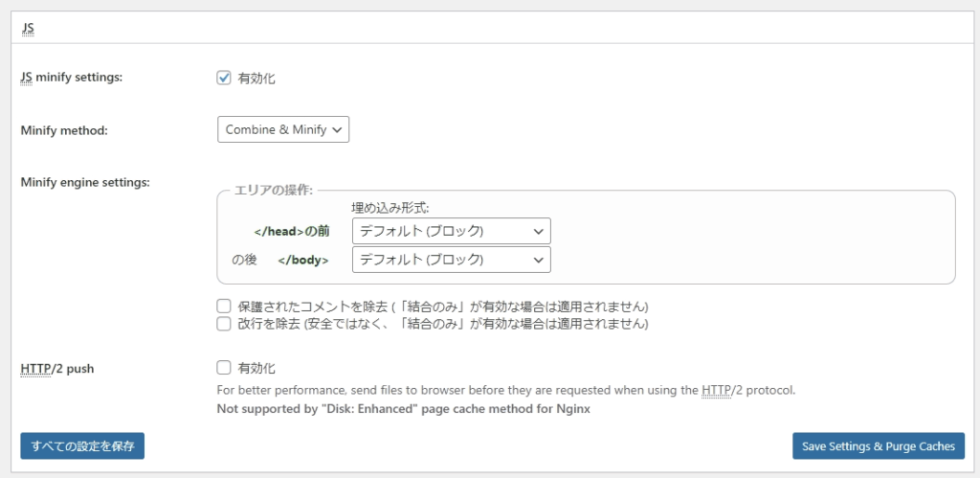980x478 pixels.
Task: Click the JS minify settings label
Action: 72,78
